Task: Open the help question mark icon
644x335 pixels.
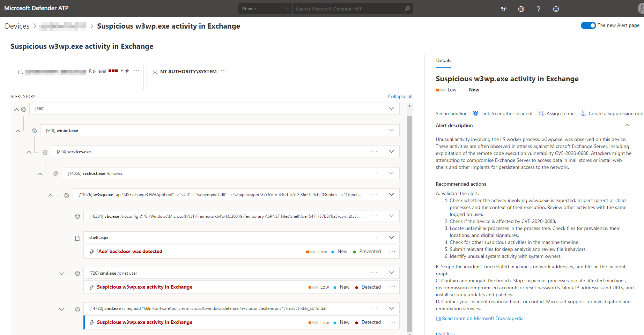Action: 538,9
